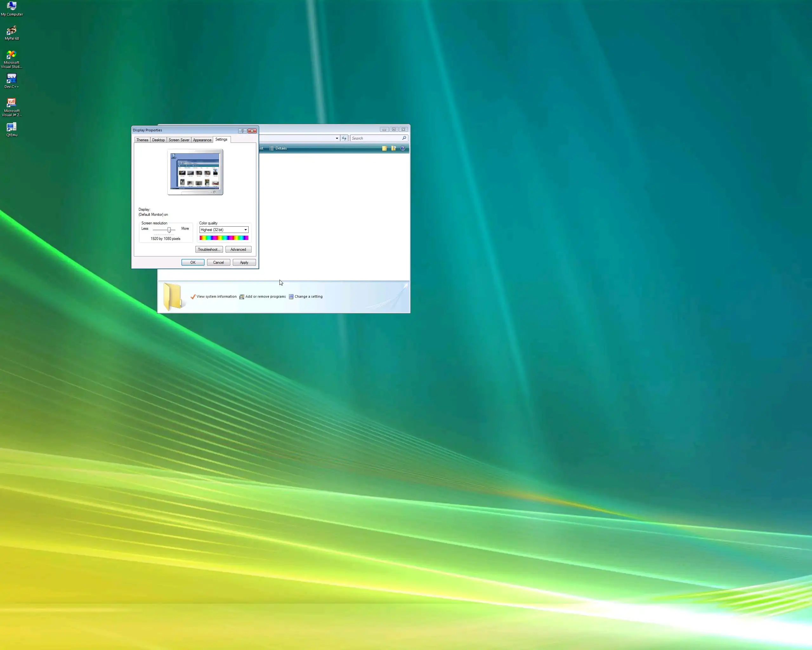This screenshot has width=812, height=650.
Task: Click inside the Explorer Search field
Action: click(375, 138)
